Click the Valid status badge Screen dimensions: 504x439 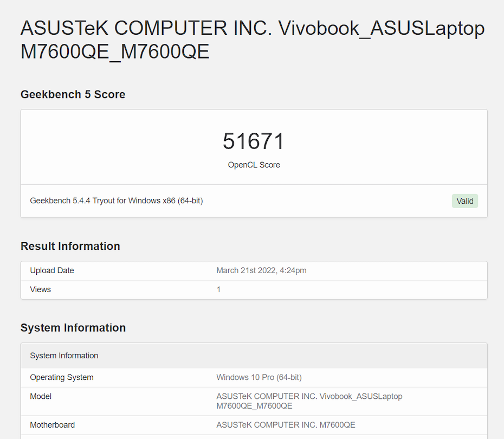(464, 201)
